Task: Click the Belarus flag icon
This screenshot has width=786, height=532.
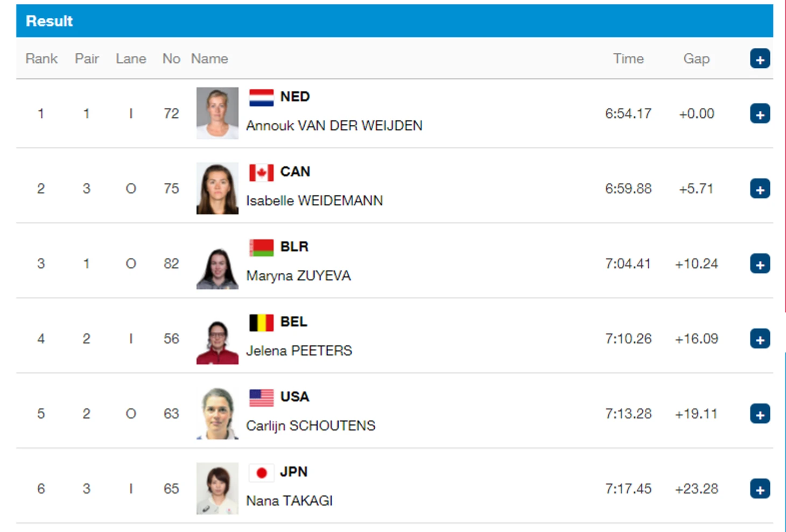Action: [261, 247]
